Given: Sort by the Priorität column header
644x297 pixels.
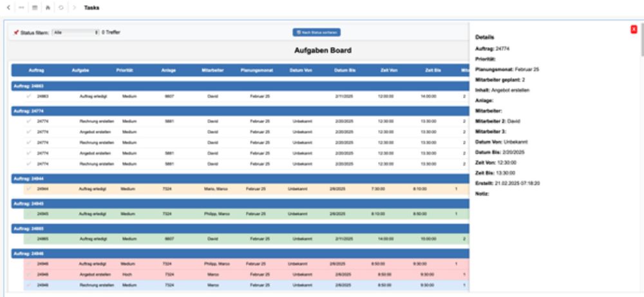Looking at the screenshot, I should (x=124, y=70).
